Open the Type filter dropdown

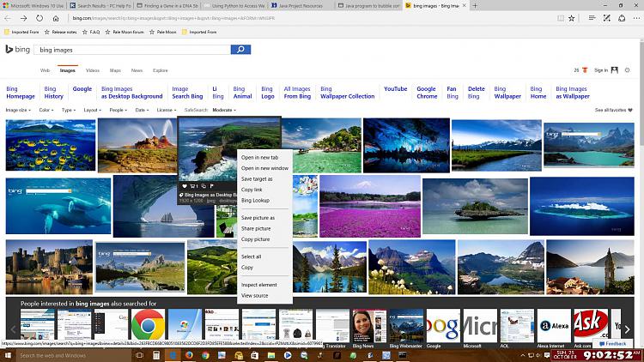click(x=69, y=110)
